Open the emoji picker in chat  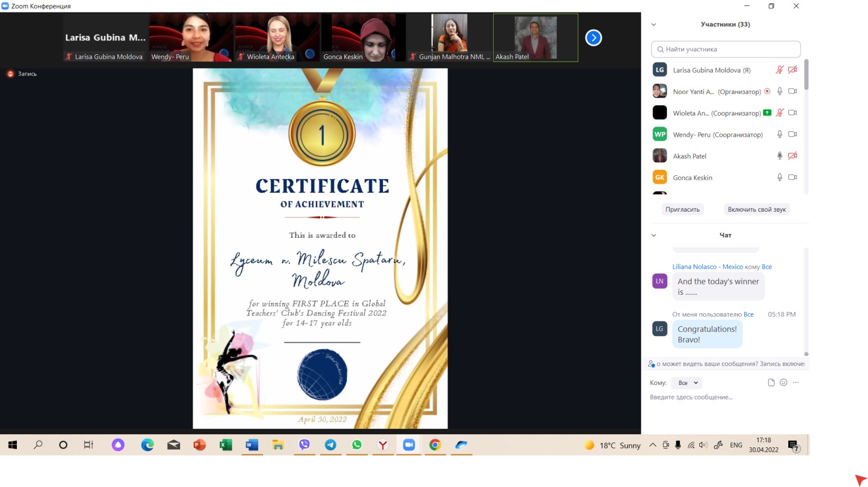[x=783, y=383]
